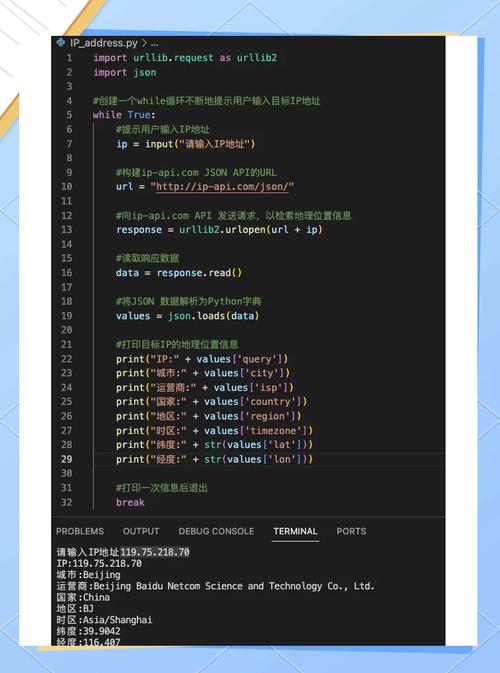Screen dimensions: 500x673
Task: Click the print str(values['lon']) line
Action: click(x=215, y=459)
